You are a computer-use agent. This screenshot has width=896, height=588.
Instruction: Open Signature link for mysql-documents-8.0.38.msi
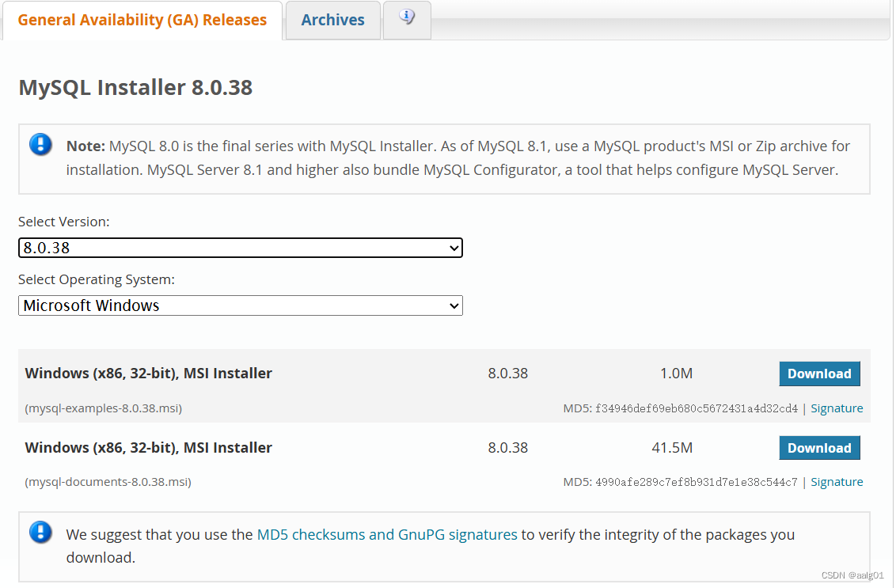tap(837, 482)
